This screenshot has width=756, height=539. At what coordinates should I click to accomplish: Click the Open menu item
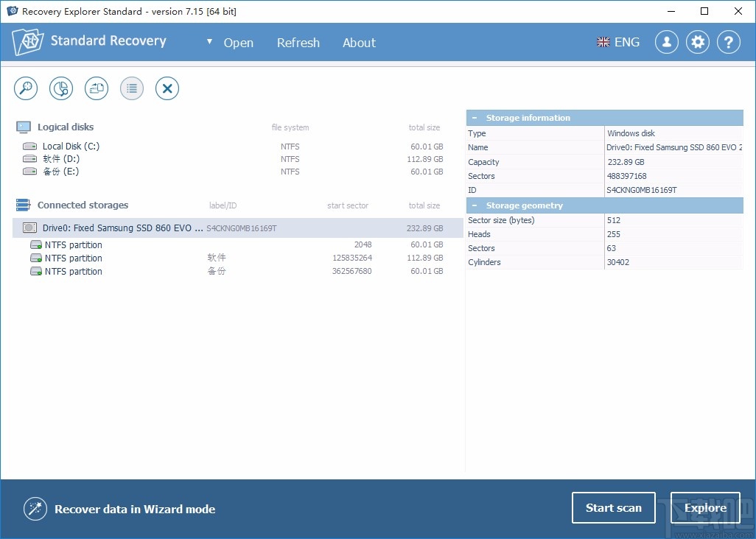238,43
